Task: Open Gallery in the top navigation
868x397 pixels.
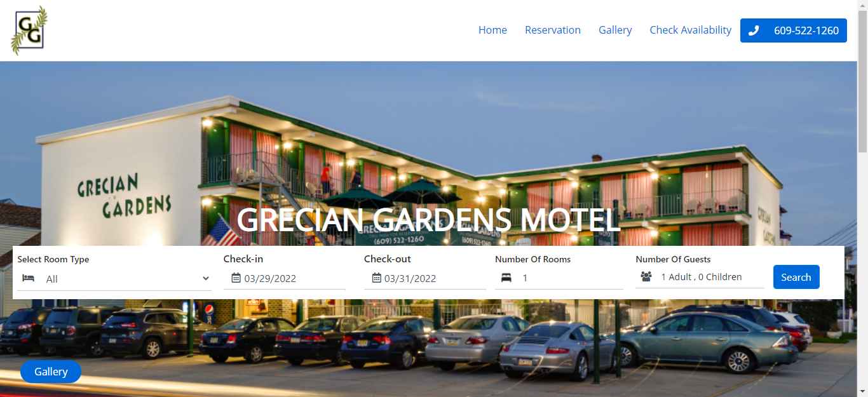Action: point(615,30)
